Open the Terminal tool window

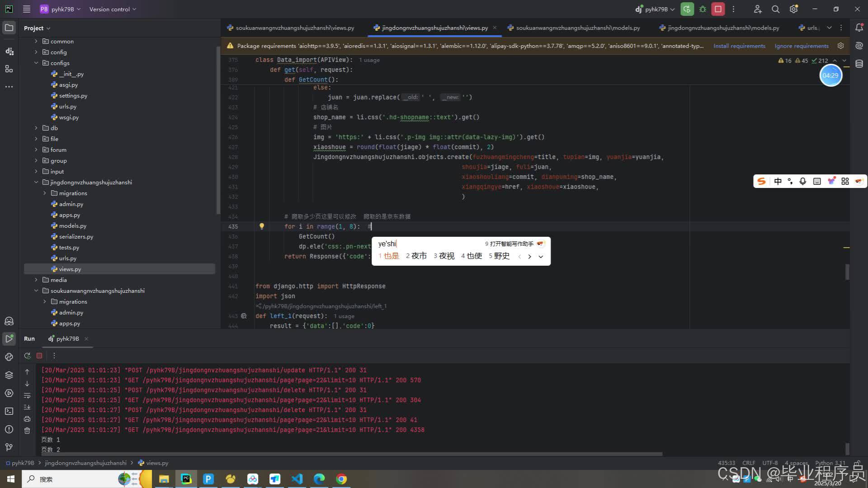point(9,411)
